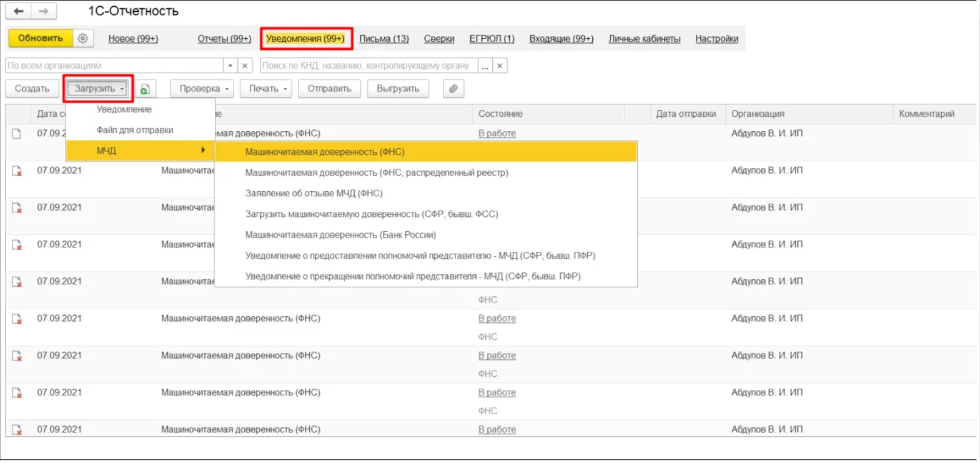Open settings gear next to Обновить
Screen dimensions: 980x463
82,39
